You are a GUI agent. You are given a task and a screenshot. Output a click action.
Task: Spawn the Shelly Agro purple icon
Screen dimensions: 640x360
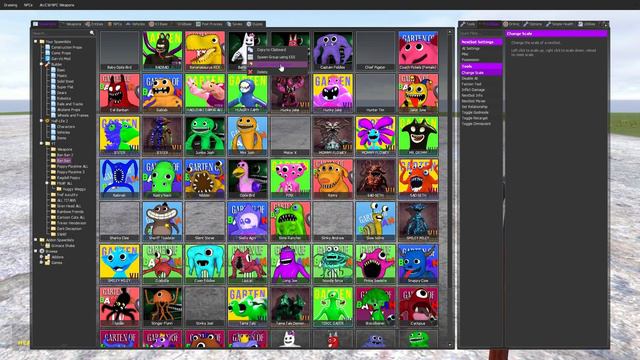coord(247,221)
